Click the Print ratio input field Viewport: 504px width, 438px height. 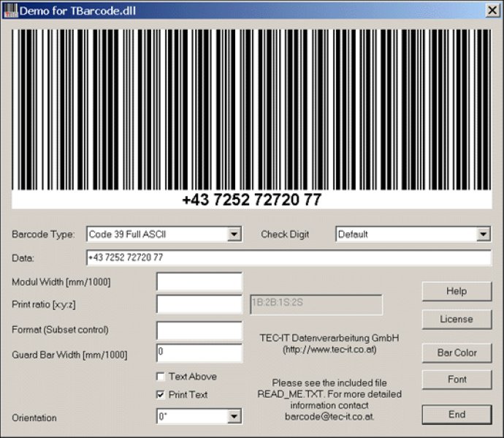point(199,304)
